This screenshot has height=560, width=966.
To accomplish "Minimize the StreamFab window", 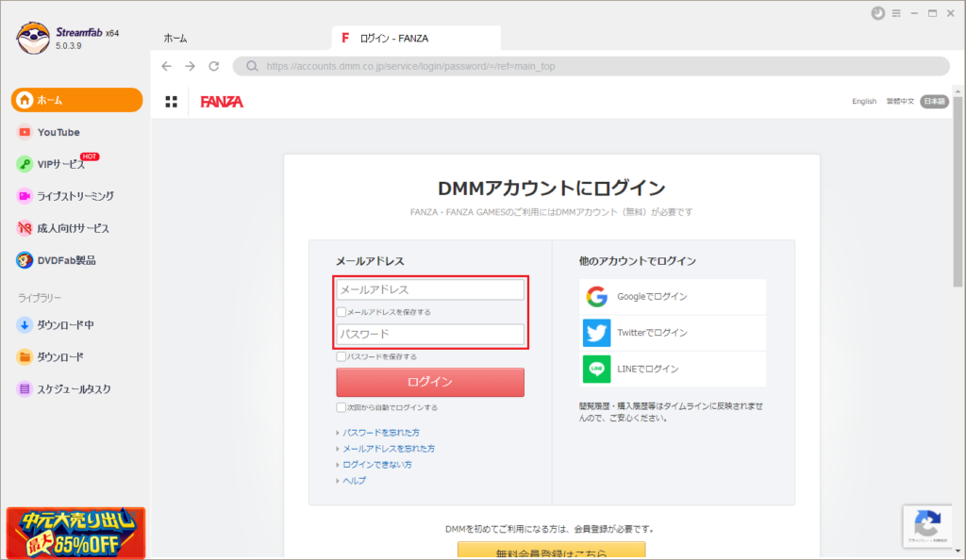I will pos(914,13).
